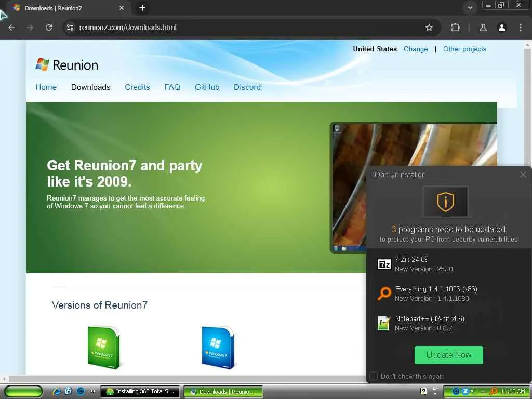The image size is (532, 399).
Task: Close the Downloads | Reunion7 tab
Action: click(122, 8)
